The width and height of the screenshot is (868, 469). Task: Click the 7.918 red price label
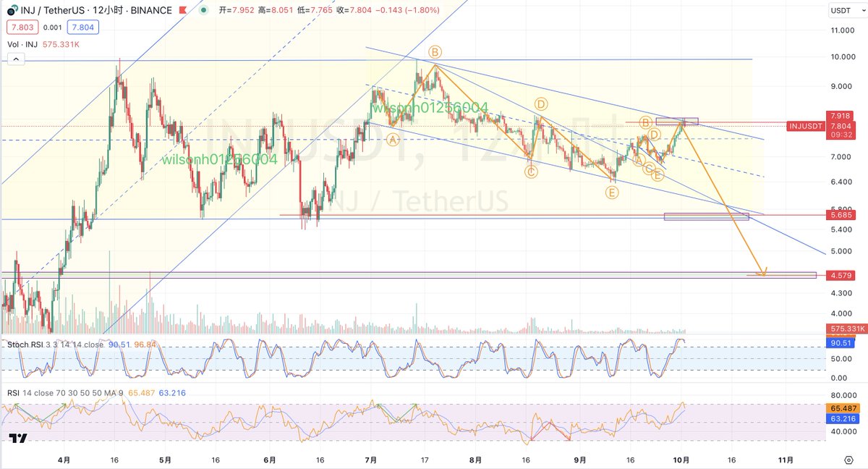point(841,116)
